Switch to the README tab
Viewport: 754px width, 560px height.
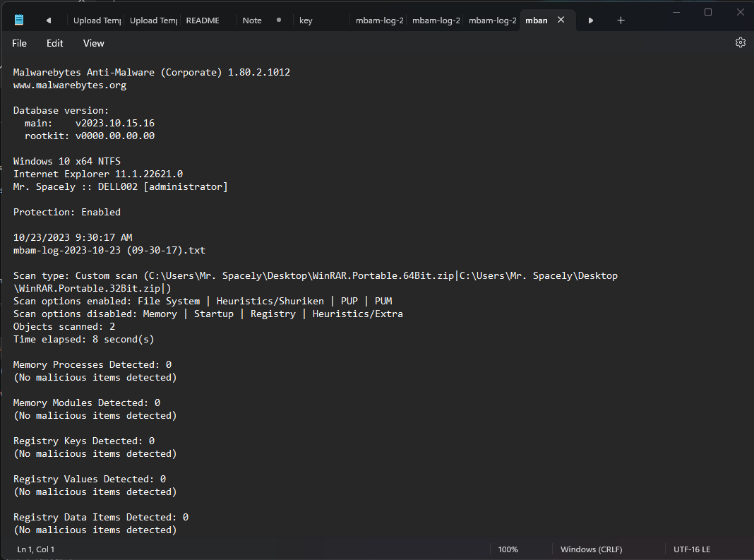pos(203,20)
